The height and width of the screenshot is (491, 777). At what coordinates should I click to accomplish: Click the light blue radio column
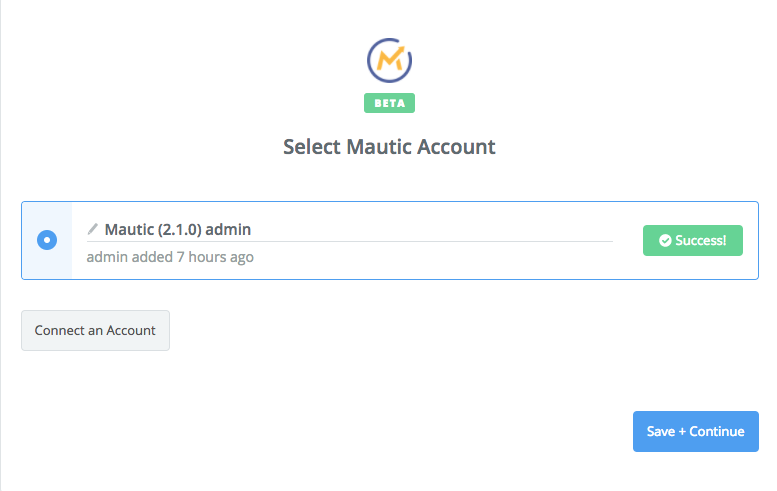pos(47,240)
